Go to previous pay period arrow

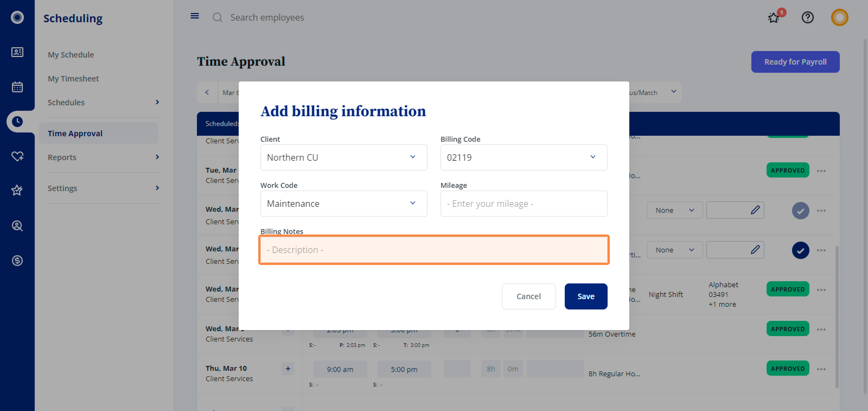207,92
